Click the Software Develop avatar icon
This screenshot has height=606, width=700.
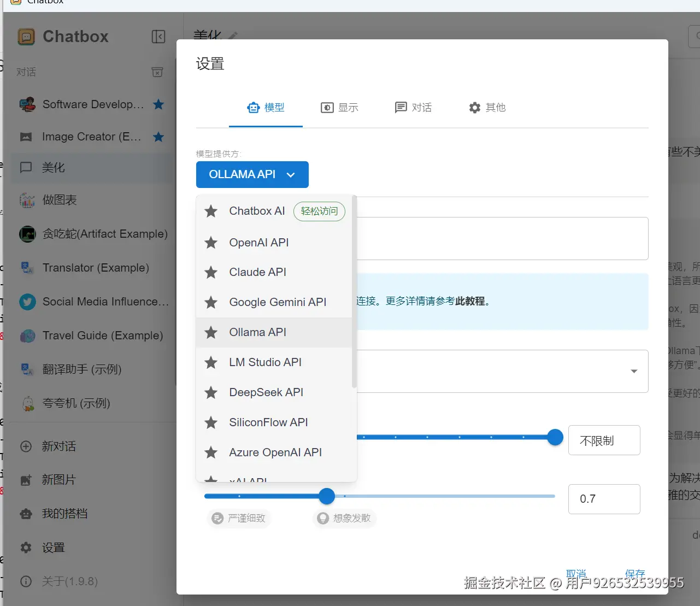pyautogui.click(x=27, y=104)
